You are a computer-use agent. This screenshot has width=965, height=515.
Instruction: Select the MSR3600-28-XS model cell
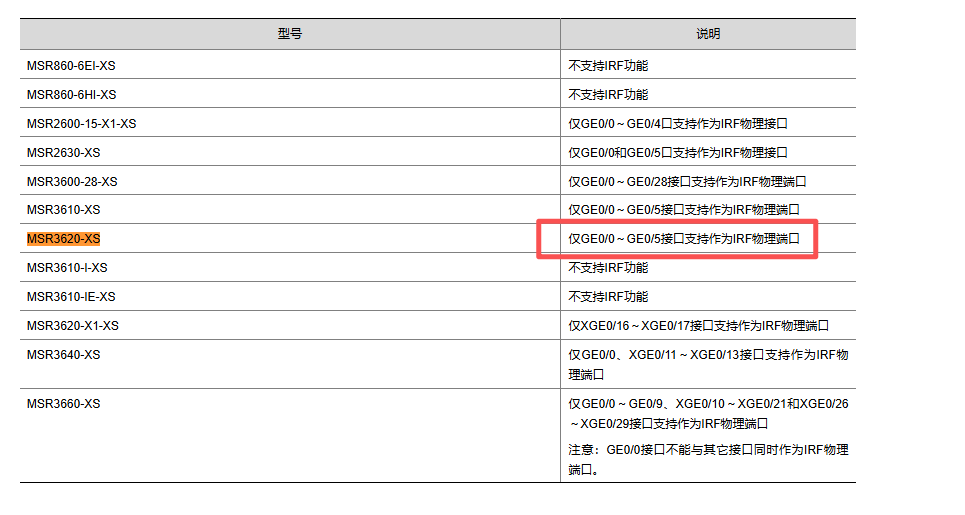click(290, 180)
